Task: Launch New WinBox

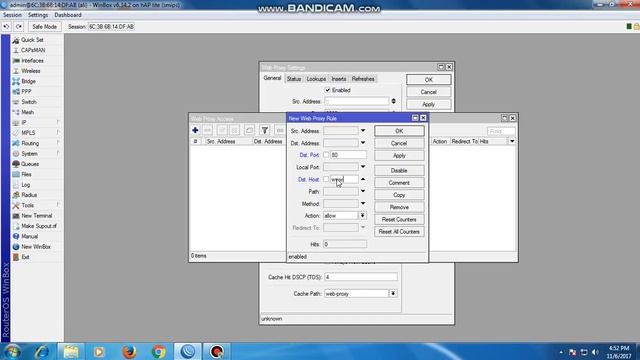Action: point(36,247)
